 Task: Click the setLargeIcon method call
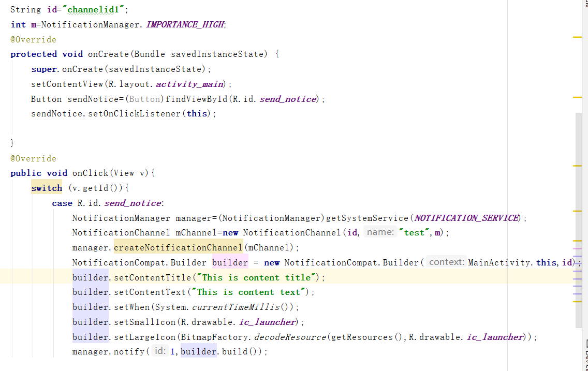tap(145, 337)
